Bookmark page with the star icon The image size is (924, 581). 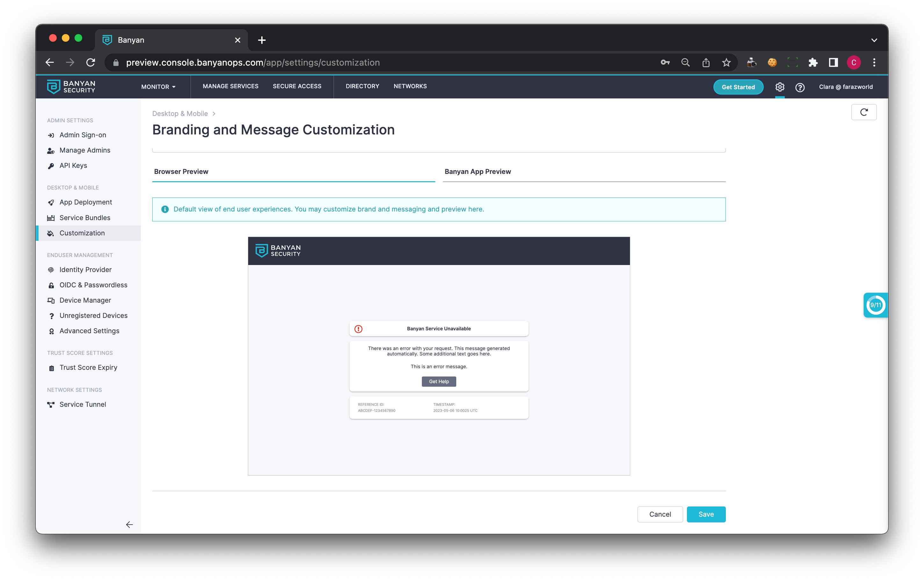click(726, 62)
